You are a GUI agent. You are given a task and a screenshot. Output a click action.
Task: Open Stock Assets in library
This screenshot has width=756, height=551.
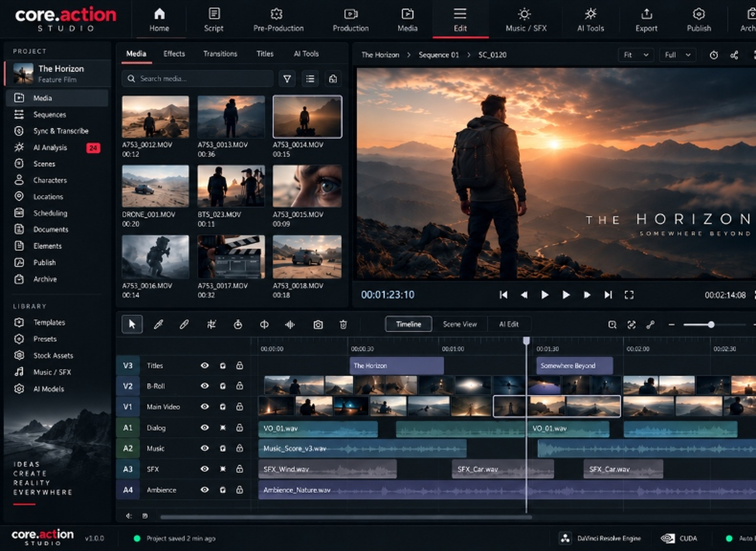tap(57, 355)
